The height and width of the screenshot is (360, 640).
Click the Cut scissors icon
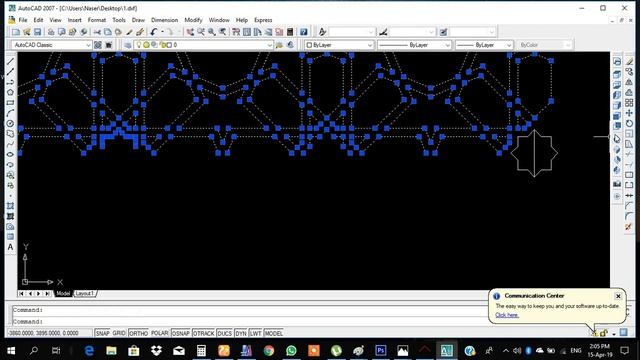(x=97, y=32)
